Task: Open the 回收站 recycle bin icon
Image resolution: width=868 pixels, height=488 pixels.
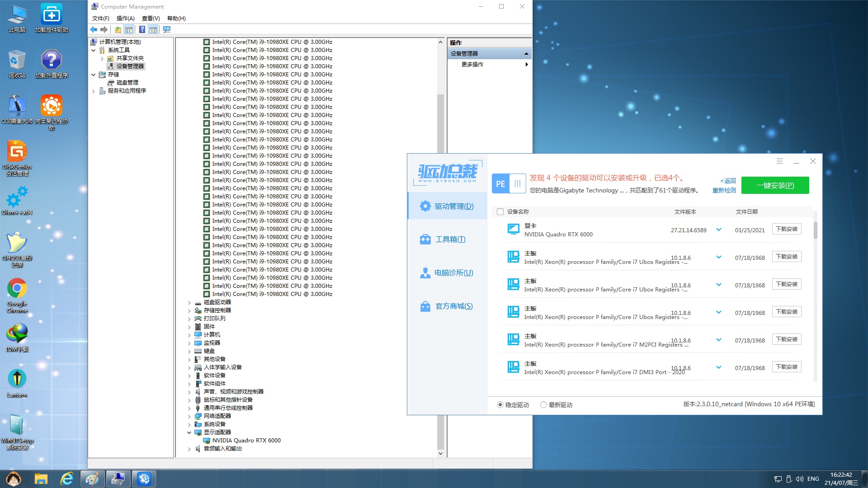Action: pyautogui.click(x=17, y=64)
